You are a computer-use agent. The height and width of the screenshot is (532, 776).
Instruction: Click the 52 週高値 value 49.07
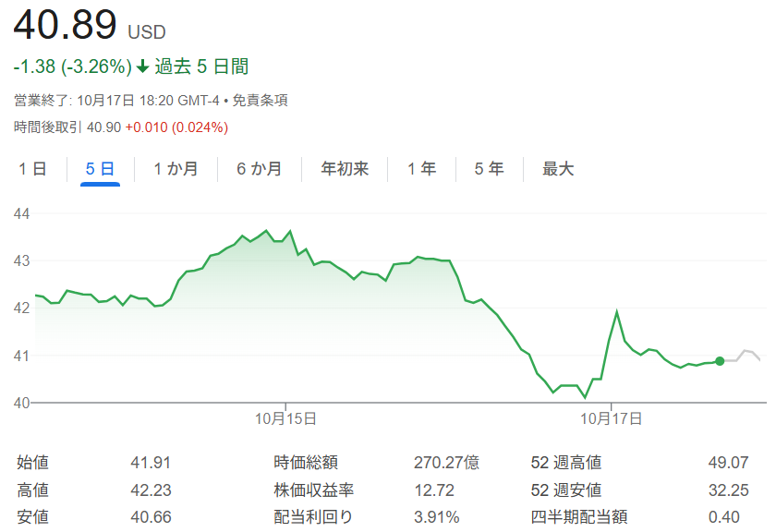(727, 463)
